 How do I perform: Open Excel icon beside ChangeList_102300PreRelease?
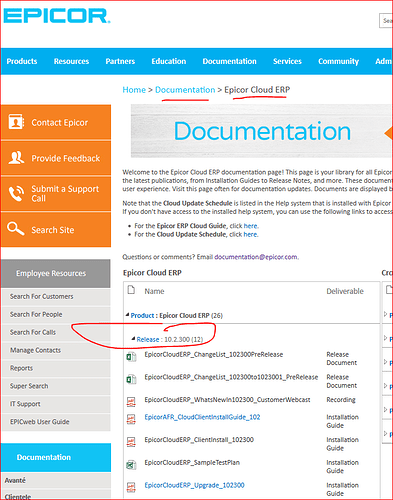click(131, 357)
